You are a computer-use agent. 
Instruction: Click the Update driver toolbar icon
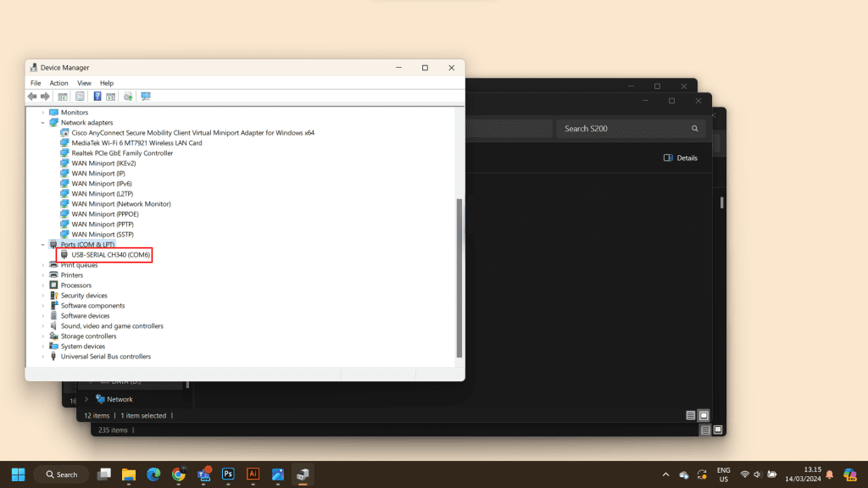click(128, 97)
